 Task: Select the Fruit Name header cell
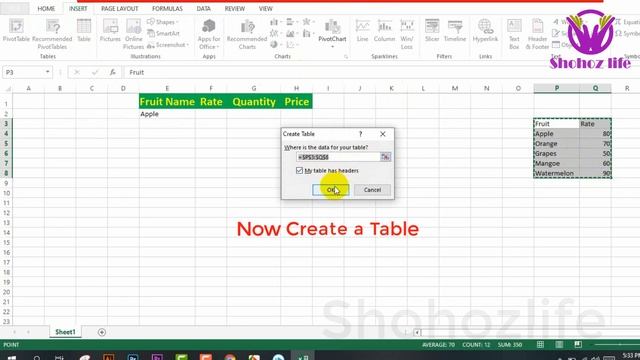[167, 102]
